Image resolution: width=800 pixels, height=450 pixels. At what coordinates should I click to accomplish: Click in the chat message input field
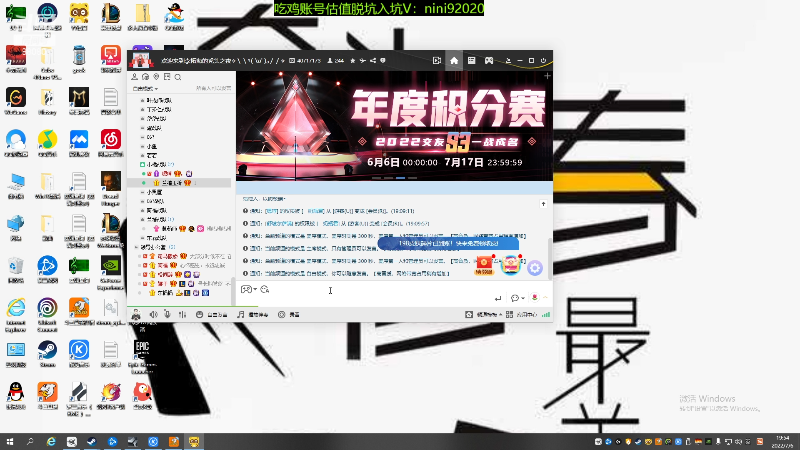pyautogui.click(x=367, y=292)
